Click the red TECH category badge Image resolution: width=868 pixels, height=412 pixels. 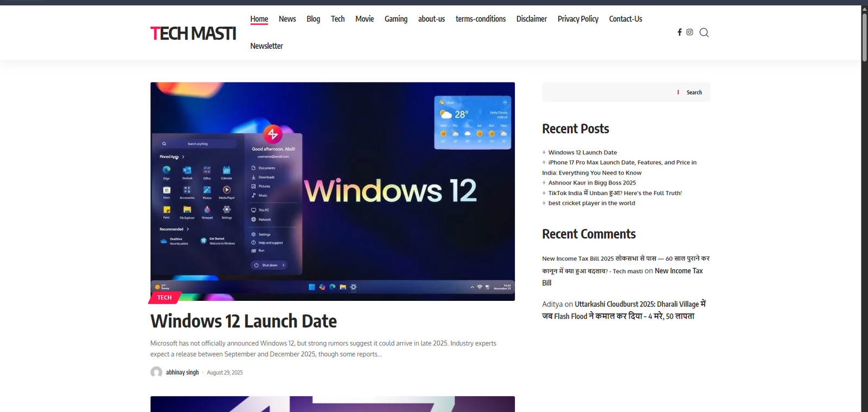(x=164, y=298)
